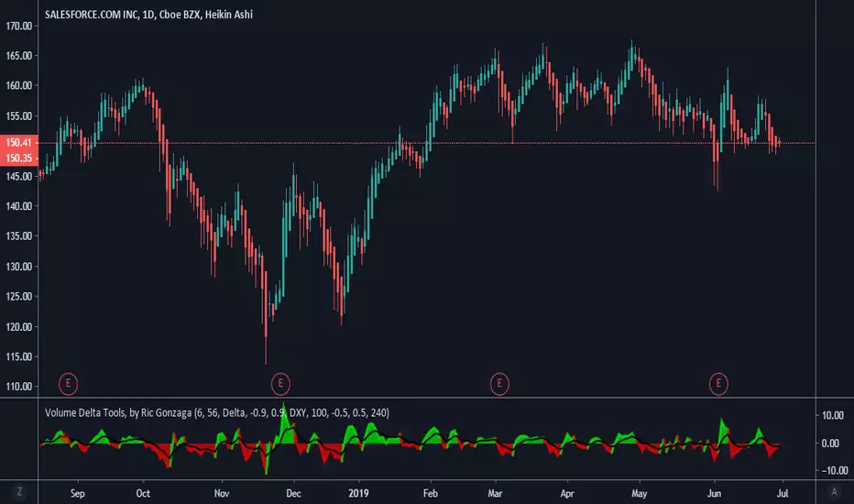Click the 130.00 price axis label
Image resolution: width=854 pixels, height=504 pixels.
click(x=19, y=267)
